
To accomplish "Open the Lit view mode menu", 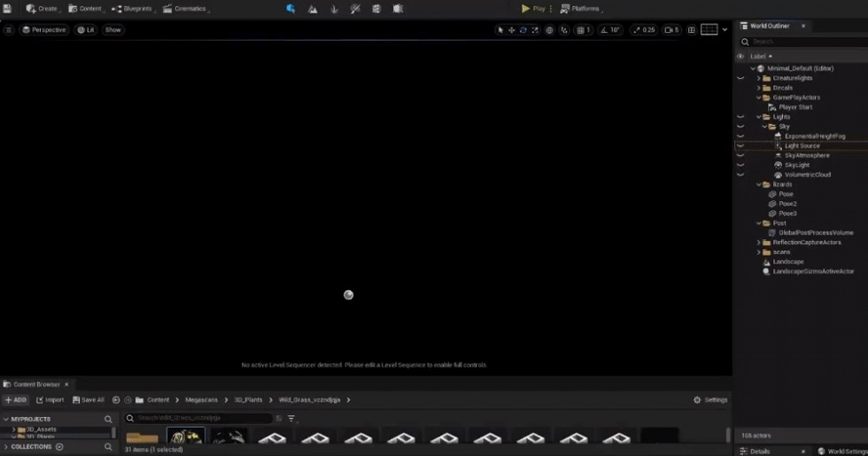I will [86, 30].
